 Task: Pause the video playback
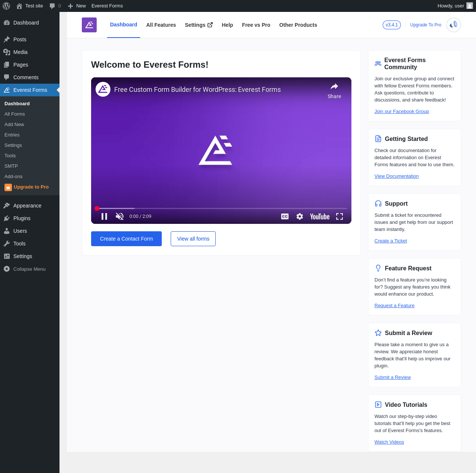click(104, 216)
